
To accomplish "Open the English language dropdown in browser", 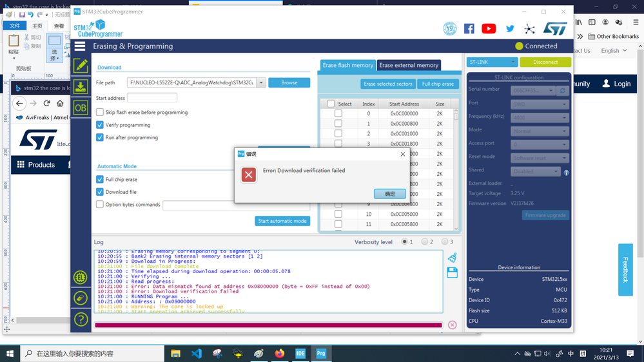I will [614, 50].
